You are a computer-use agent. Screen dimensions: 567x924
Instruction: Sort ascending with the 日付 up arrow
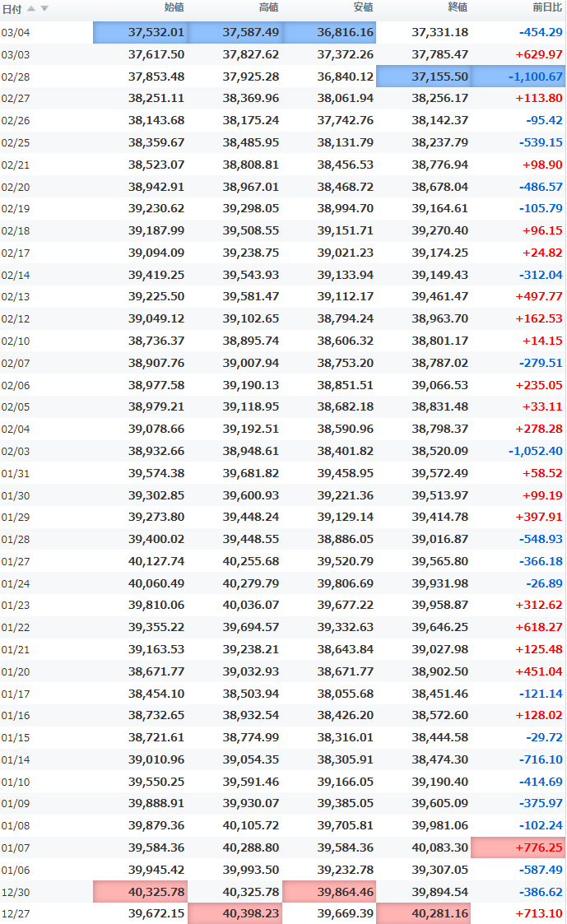click(x=31, y=8)
